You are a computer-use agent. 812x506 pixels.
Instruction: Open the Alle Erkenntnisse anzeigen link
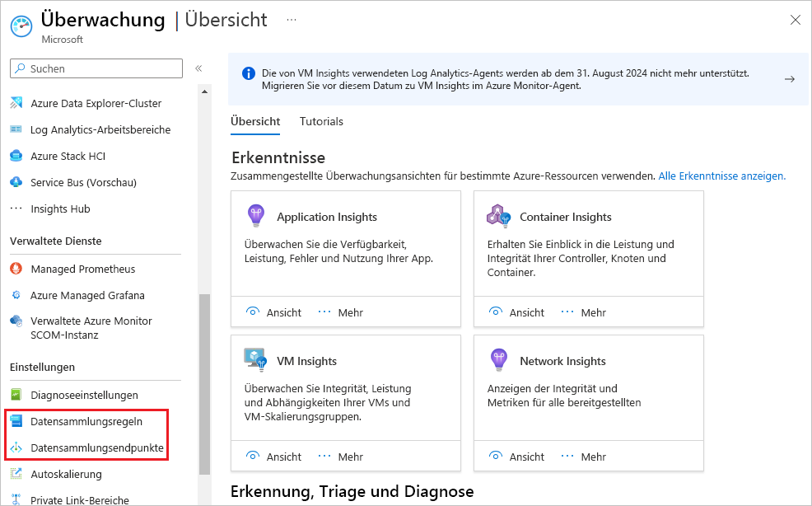point(721,176)
